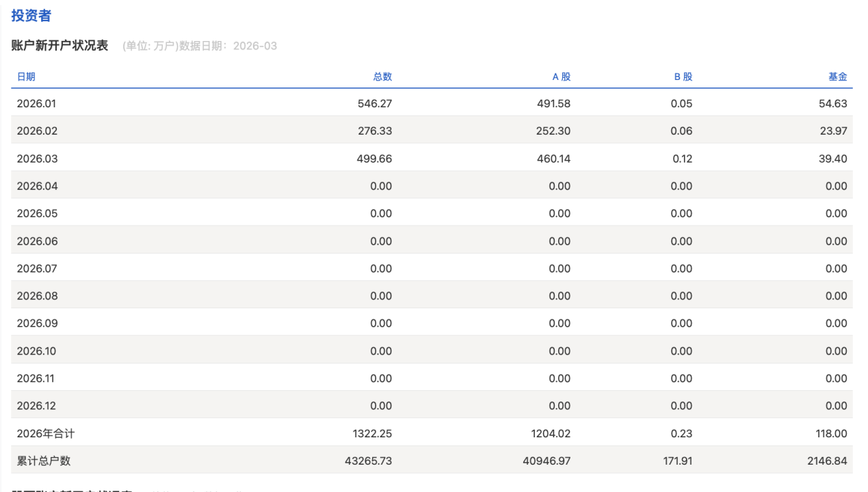The image size is (868, 492).
Task: Click total value 546.27 for 2026.01
Action: click(x=375, y=104)
